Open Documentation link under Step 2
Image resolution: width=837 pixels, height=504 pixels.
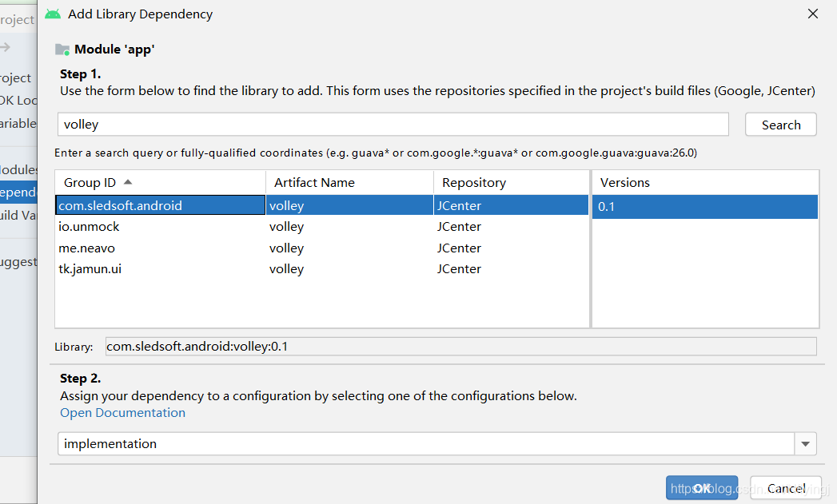123,413
